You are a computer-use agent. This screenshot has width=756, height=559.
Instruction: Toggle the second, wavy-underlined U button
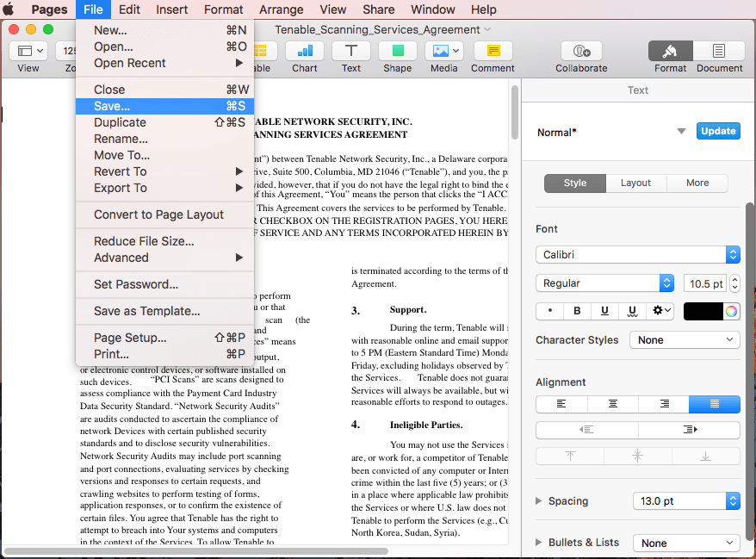point(633,311)
